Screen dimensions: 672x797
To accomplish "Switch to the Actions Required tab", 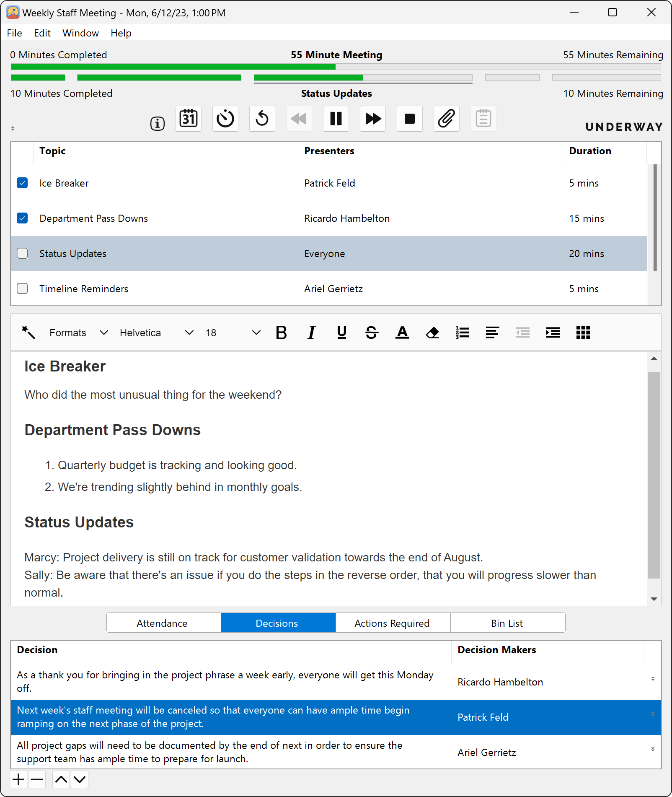I will [x=393, y=623].
